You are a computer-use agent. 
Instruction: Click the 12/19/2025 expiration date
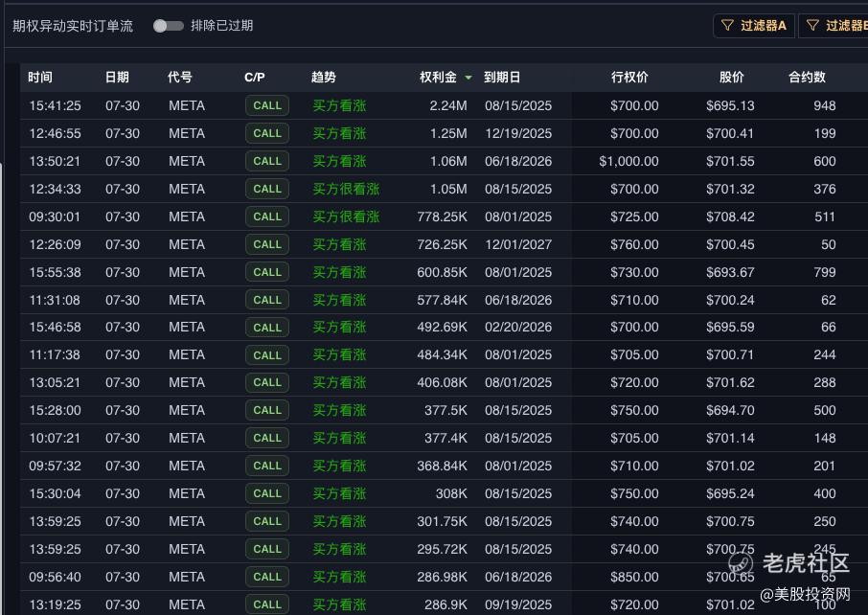coord(518,133)
